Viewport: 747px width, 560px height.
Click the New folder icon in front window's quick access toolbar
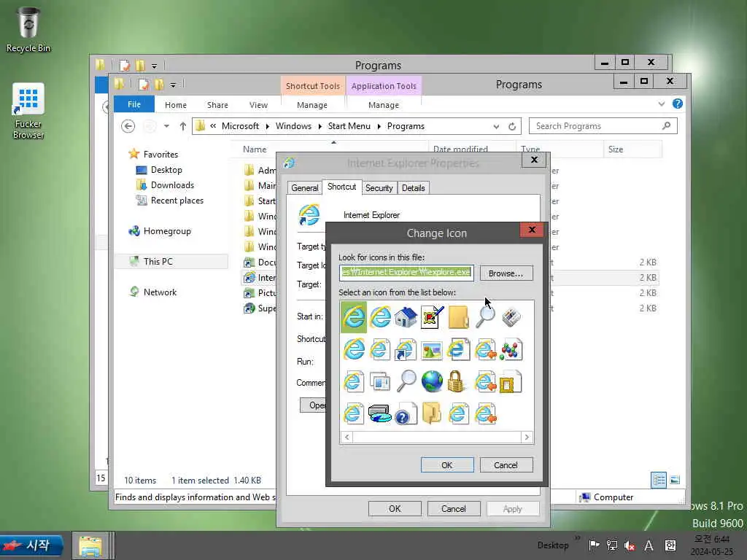click(x=159, y=85)
